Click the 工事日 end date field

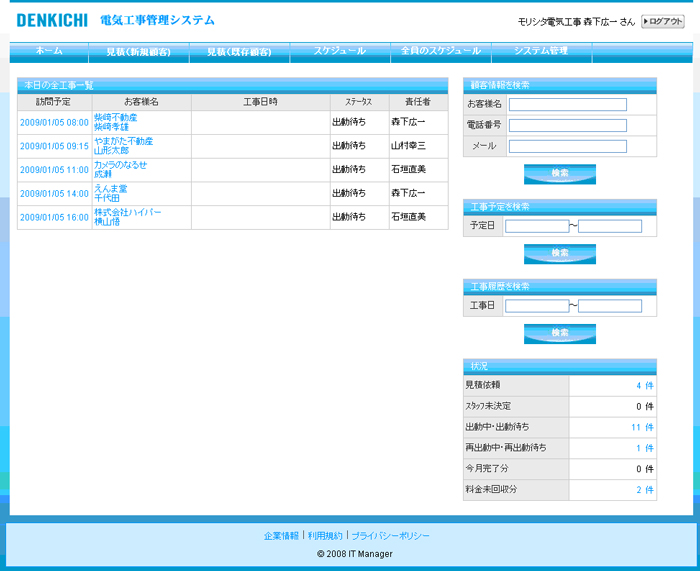click(x=610, y=306)
